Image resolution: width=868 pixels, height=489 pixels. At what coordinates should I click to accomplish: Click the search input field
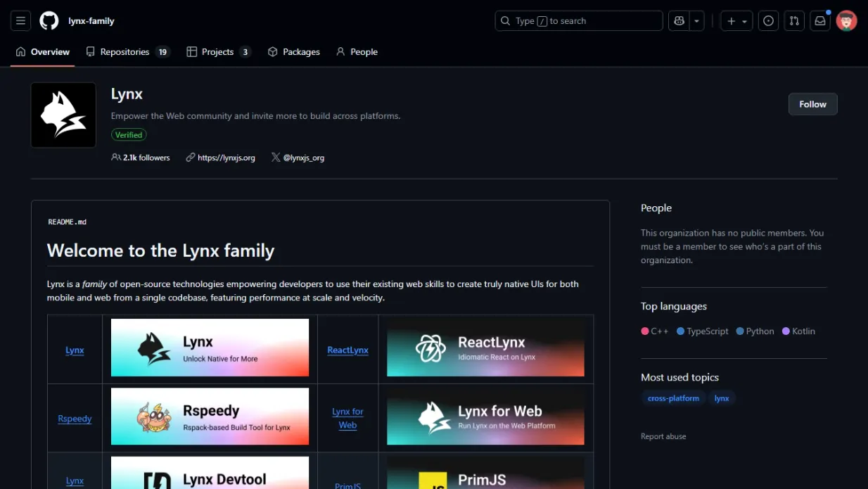578,21
